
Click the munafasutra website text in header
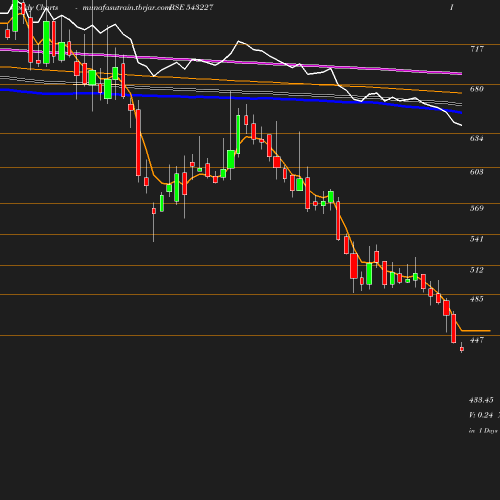[x=126, y=8]
